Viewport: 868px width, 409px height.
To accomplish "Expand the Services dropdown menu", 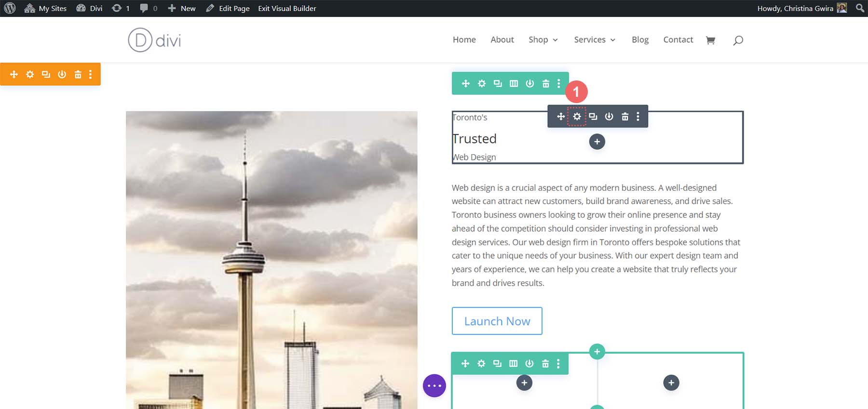I will pos(594,40).
